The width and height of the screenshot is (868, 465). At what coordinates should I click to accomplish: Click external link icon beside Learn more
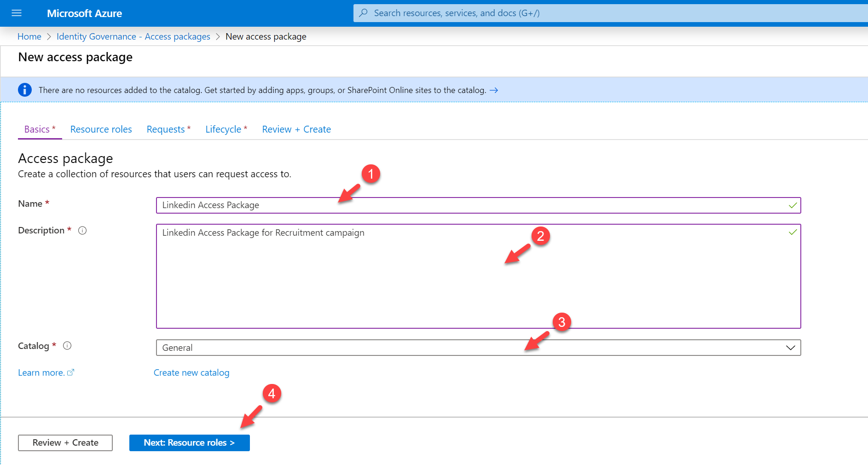pos(70,372)
